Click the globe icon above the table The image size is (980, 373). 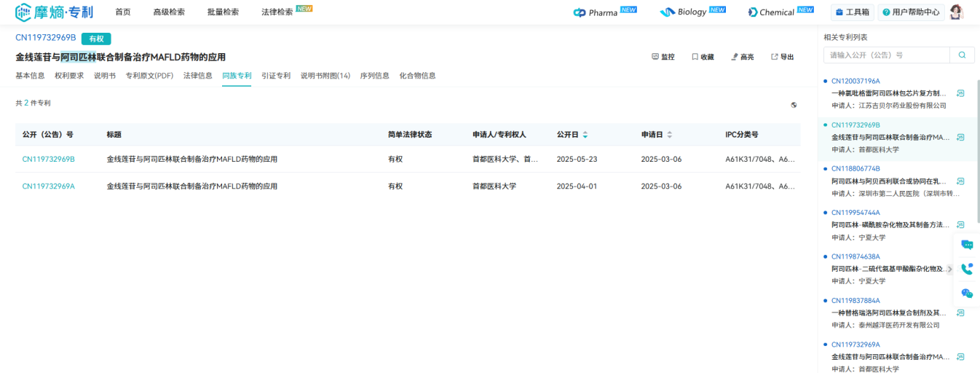[794, 105]
